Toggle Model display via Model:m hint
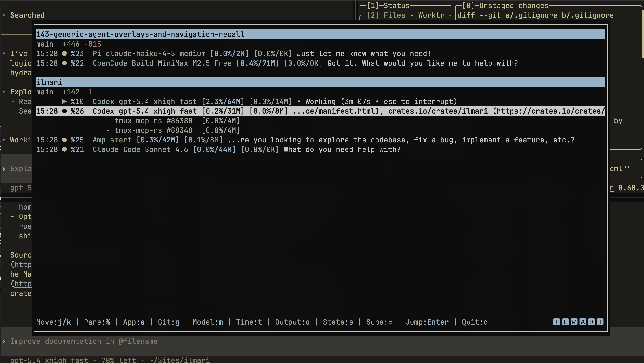 pos(207,322)
